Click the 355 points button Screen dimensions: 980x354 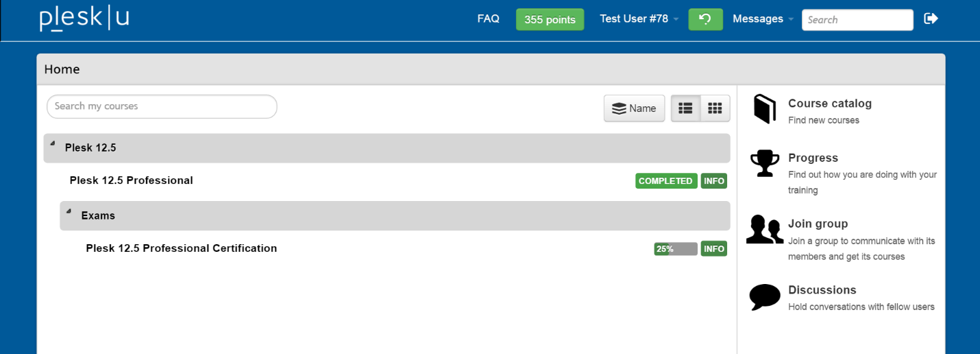(x=550, y=19)
